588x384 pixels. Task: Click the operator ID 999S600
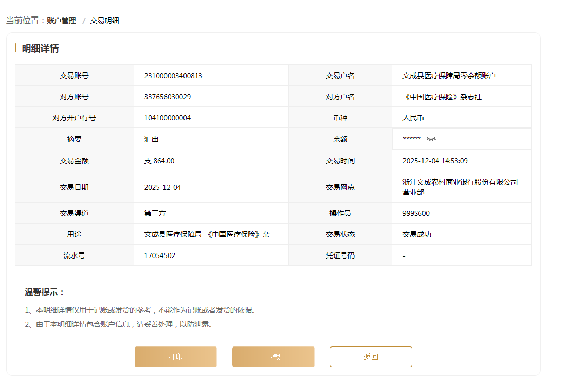(416, 213)
